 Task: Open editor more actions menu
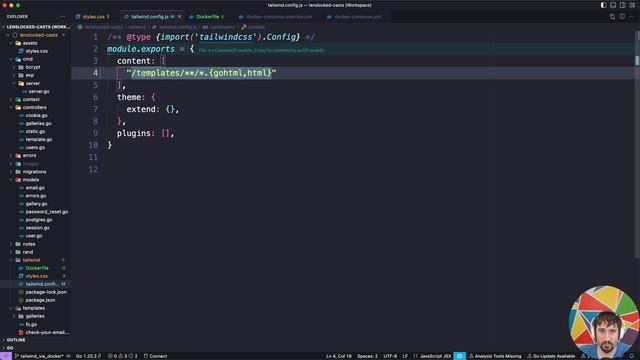tap(632, 17)
